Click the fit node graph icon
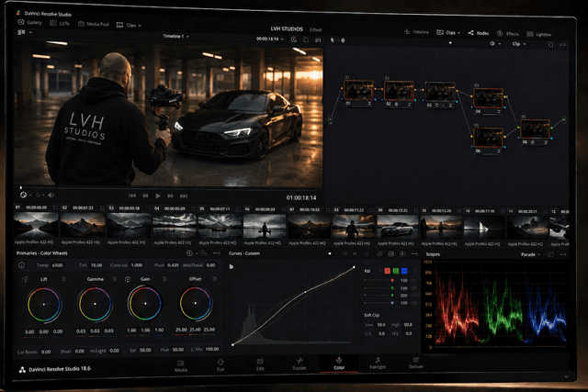Screen dimensions: 588x392 [x=551, y=45]
